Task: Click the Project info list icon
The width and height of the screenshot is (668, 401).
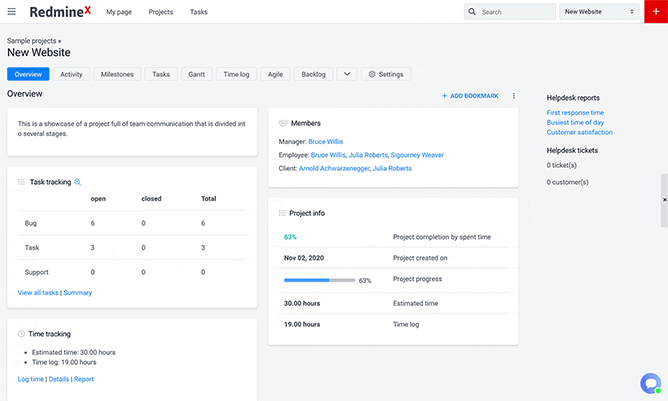Action: click(282, 213)
